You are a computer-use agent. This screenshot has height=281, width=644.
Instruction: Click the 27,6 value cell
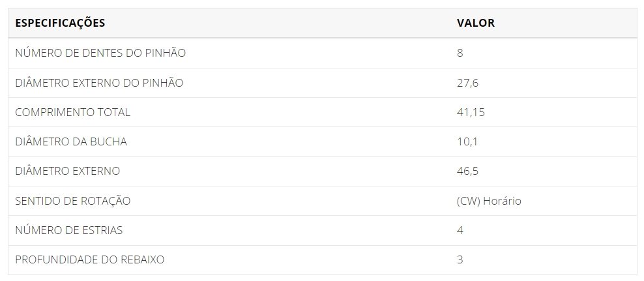[x=467, y=83]
